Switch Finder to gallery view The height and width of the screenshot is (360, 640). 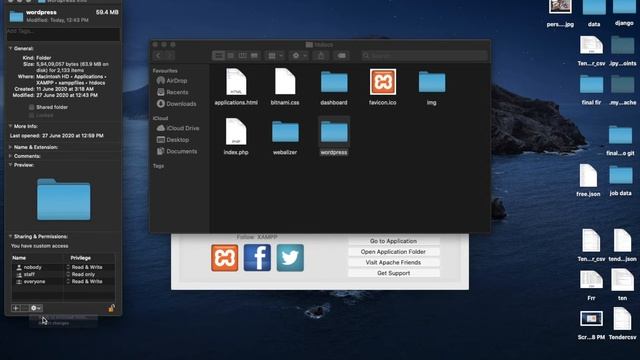pyautogui.click(x=254, y=56)
